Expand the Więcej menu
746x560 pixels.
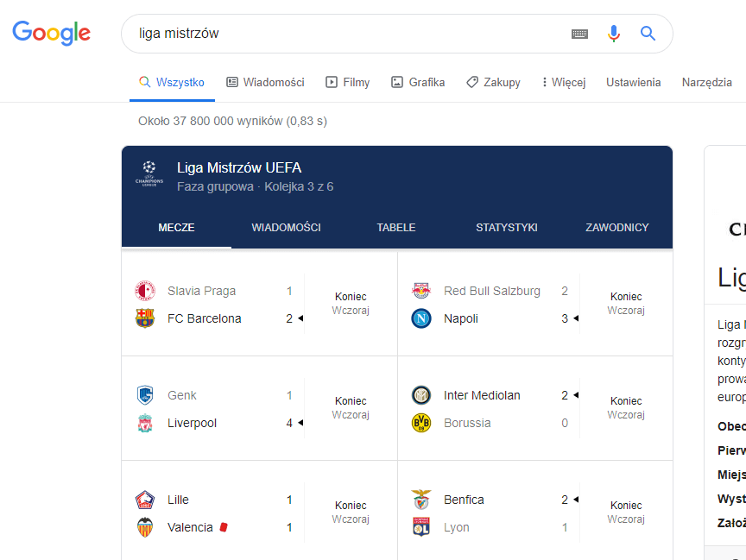[x=563, y=83]
